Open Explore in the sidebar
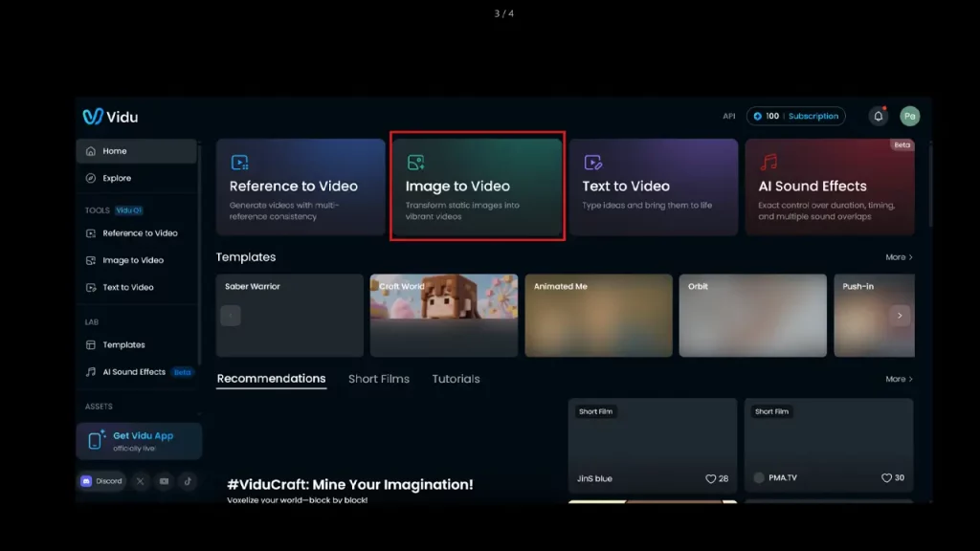Viewport: 980px width, 551px height. pyautogui.click(x=136, y=178)
